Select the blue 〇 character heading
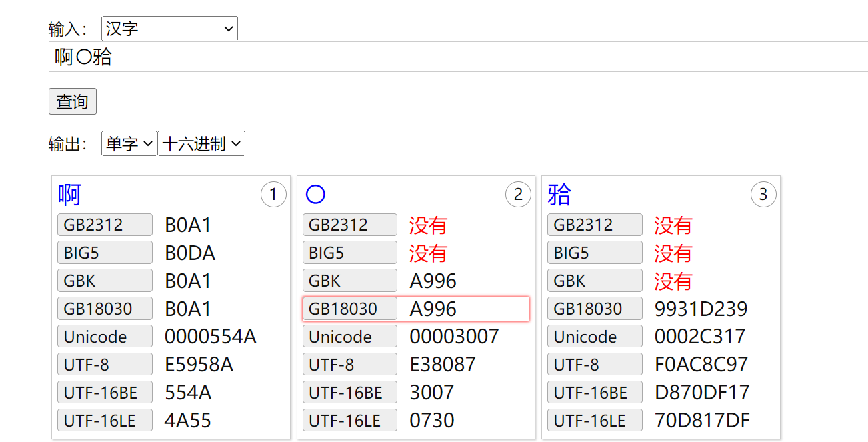Image resolution: width=868 pixels, height=442 pixels. pyautogui.click(x=315, y=195)
